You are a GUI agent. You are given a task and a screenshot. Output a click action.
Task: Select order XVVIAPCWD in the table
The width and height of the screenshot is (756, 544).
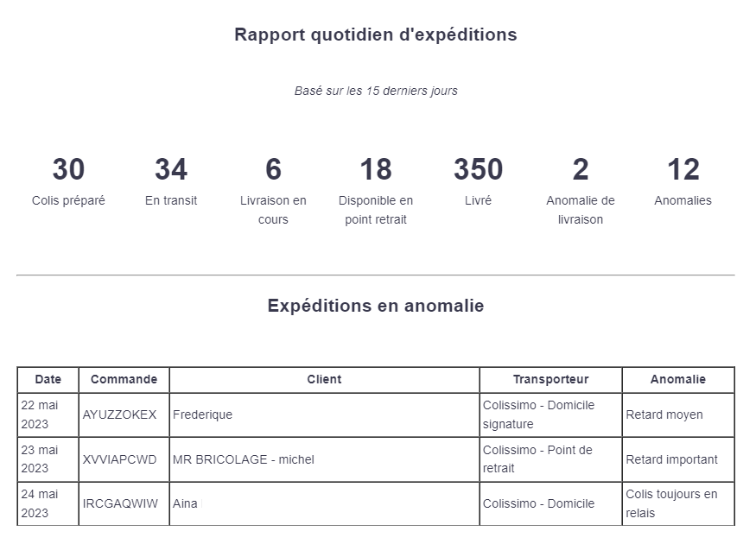pyautogui.click(x=120, y=459)
